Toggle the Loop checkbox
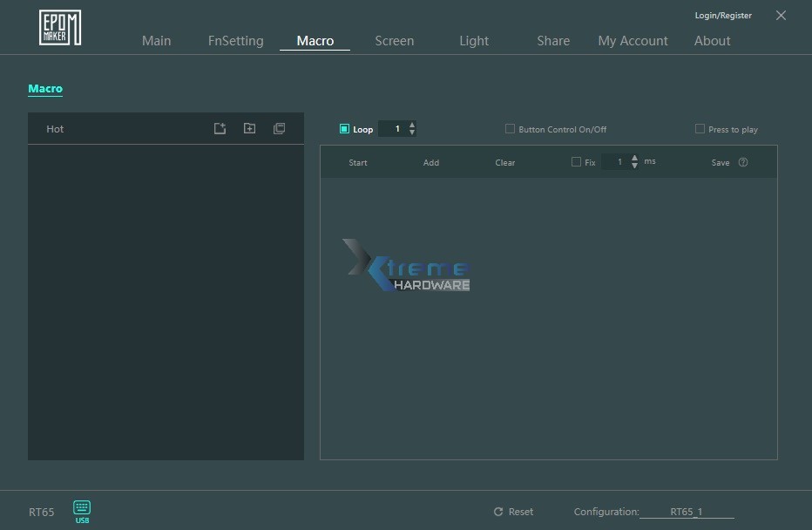Viewport: 812px width, 530px height. [343, 128]
